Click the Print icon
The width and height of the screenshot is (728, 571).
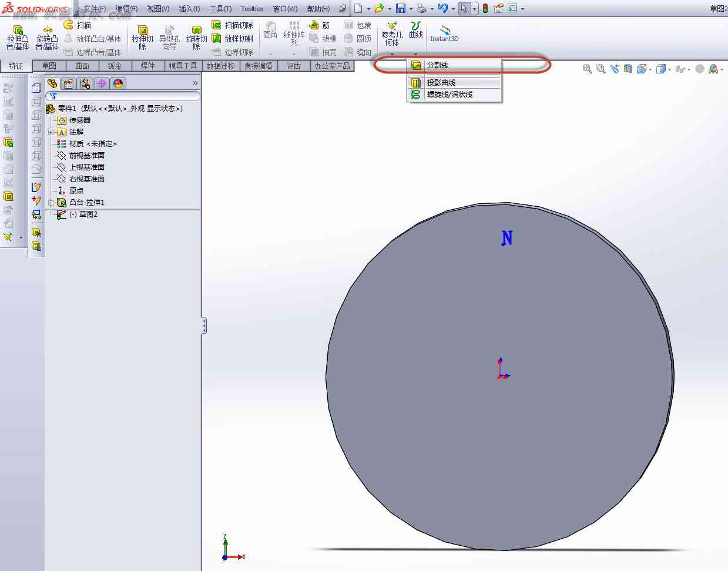pyautogui.click(x=421, y=8)
